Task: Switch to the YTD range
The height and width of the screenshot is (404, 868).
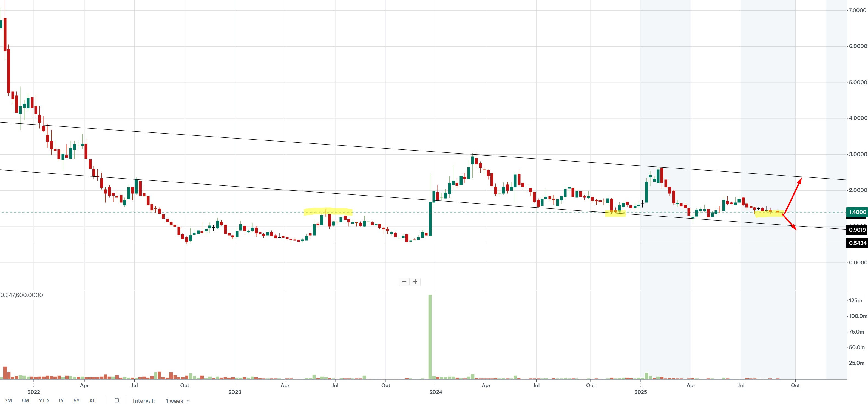Action: coord(44,401)
